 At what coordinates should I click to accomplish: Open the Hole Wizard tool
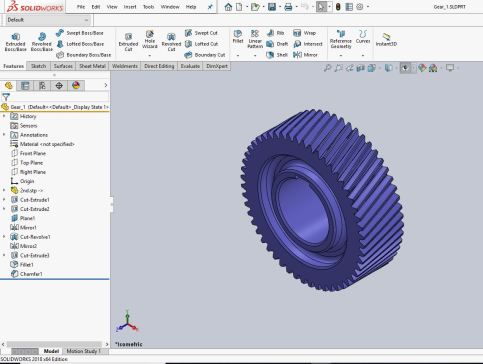(x=150, y=39)
